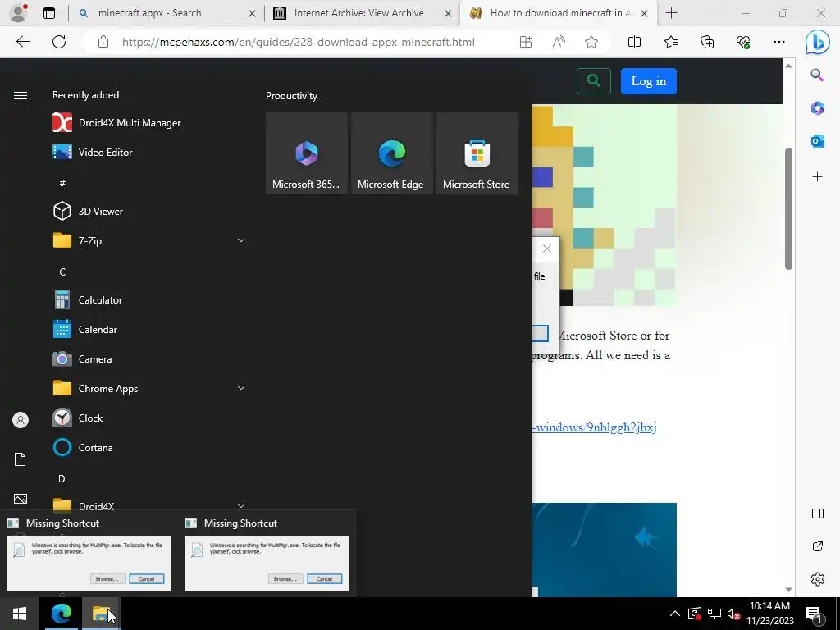Expand the Chrome Apps folder chevron
Image resolution: width=840 pixels, height=630 pixels.
(x=241, y=388)
